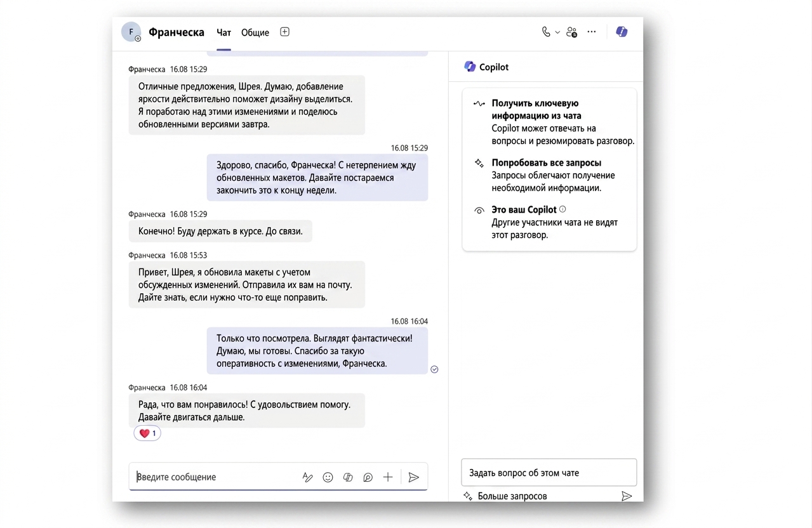Switch to the Общие tab

(255, 32)
